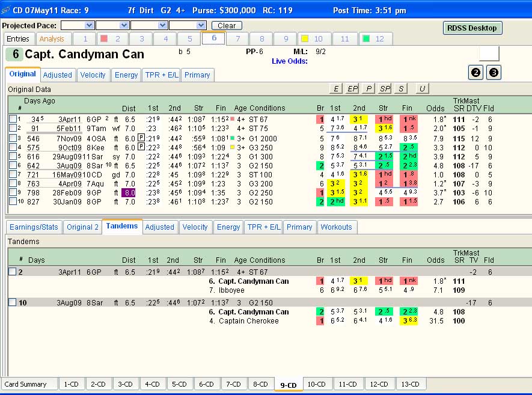Select horse tab 7

pos(238,38)
